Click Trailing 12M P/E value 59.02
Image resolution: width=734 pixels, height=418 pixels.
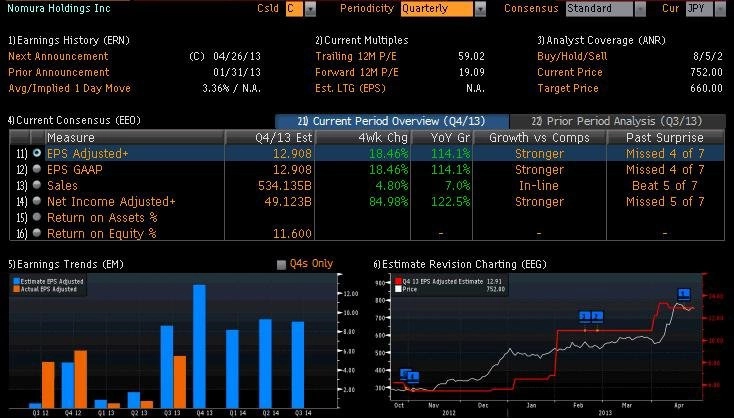471,56
